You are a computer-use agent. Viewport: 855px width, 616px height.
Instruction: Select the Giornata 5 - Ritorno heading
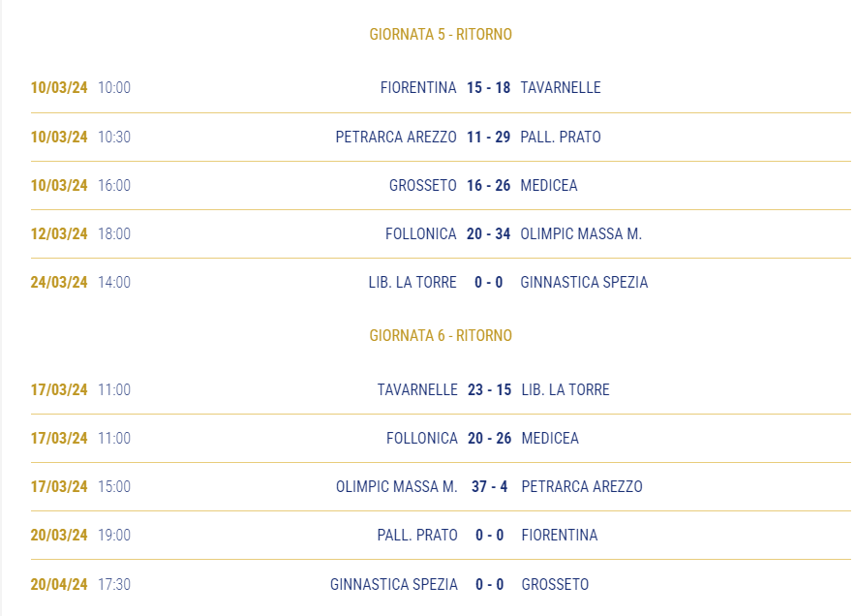(441, 34)
